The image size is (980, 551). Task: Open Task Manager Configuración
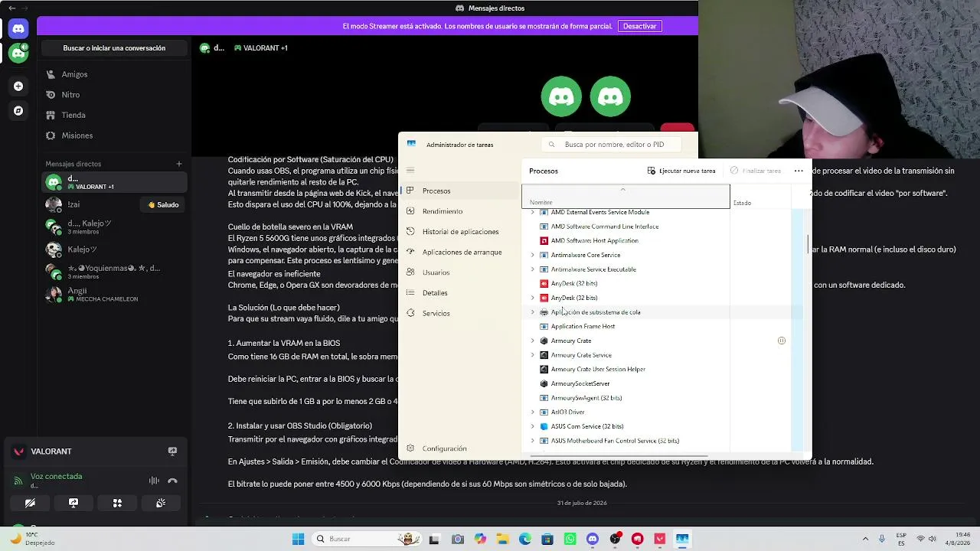pos(460,448)
